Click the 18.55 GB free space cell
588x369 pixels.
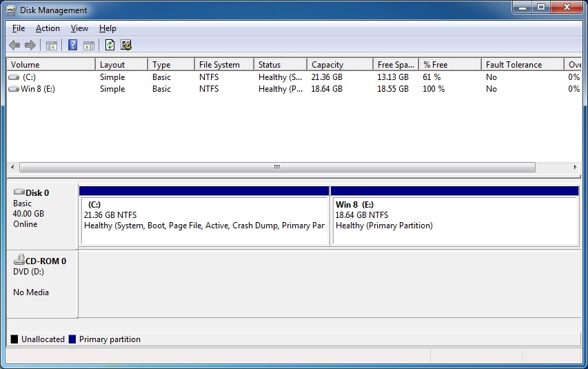(393, 89)
